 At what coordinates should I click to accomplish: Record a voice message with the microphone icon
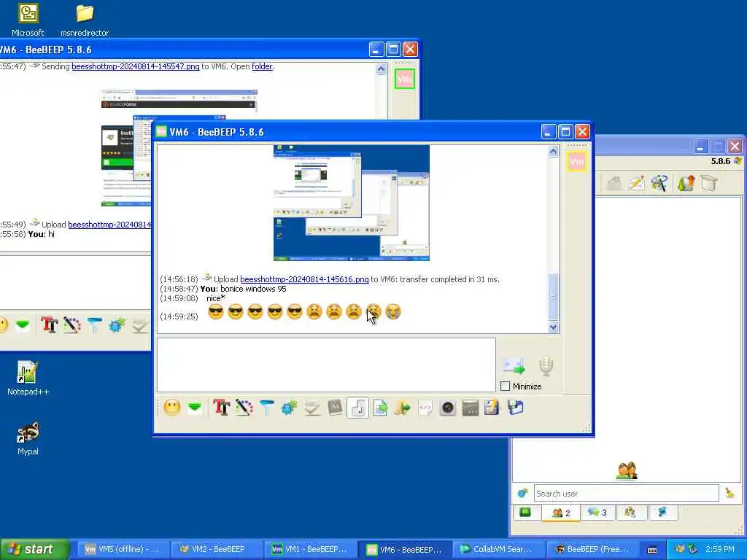(546, 366)
